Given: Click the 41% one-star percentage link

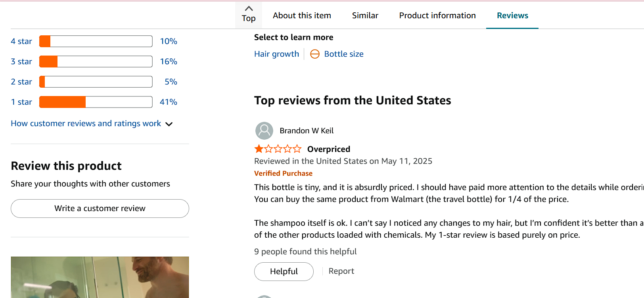Looking at the screenshot, I should click(x=169, y=102).
